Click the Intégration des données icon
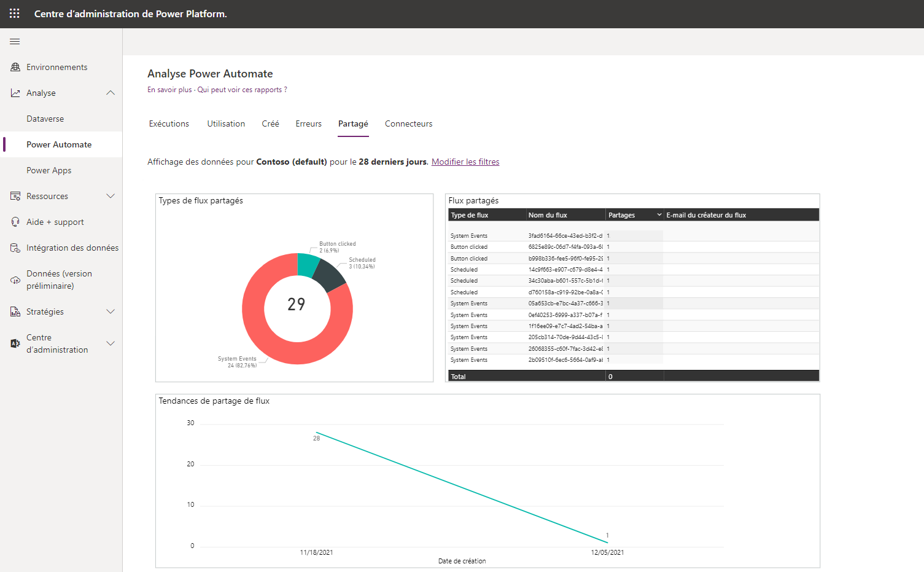Image resolution: width=924 pixels, height=572 pixels. click(x=15, y=248)
